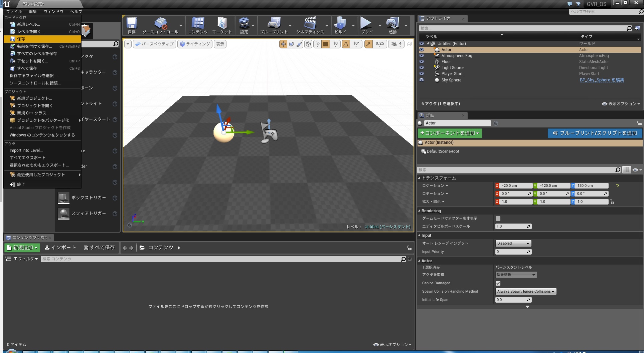Open viewport options dropdown arrow
Screen dimensions: 644x353
tap(128, 44)
